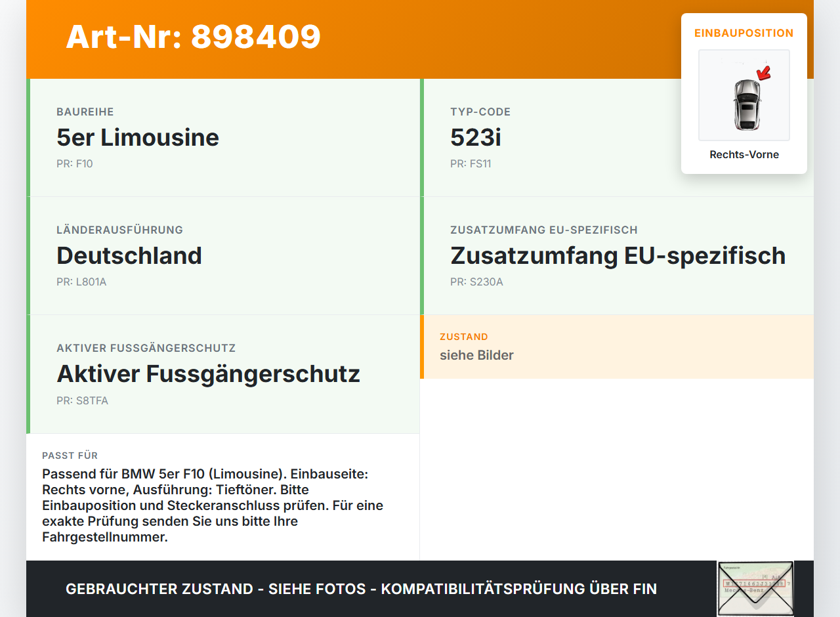Click the PR: F10 code
Image resolution: width=840 pixels, height=617 pixels.
pos(75,163)
